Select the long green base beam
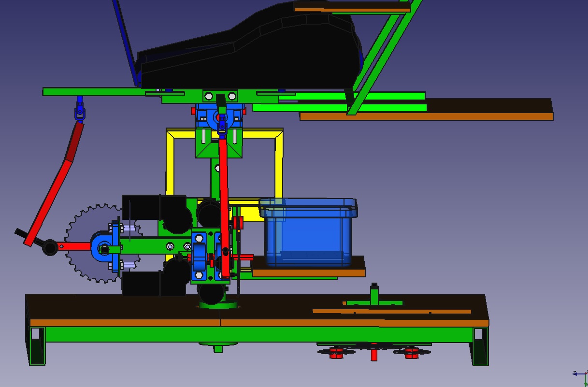This screenshot has height=387, width=588. [258, 334]
